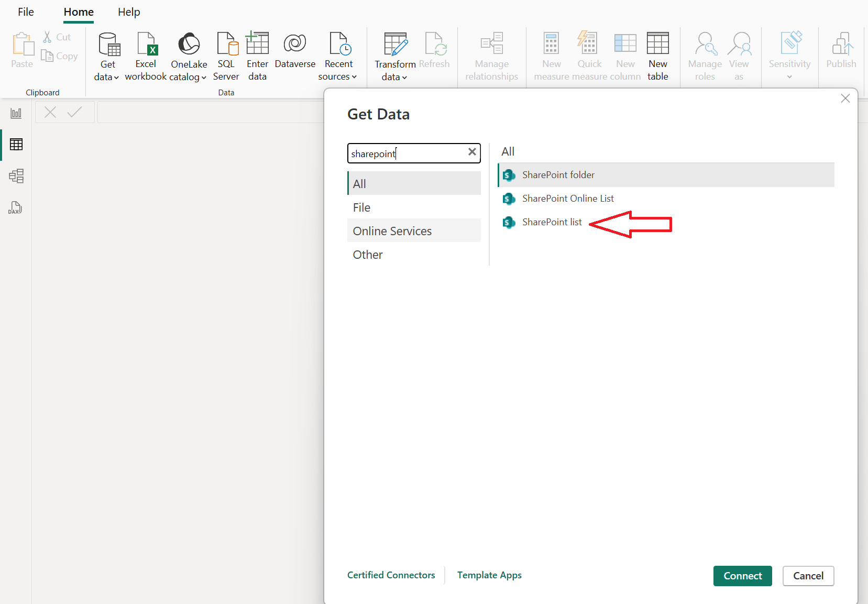The width and height of the screenshot is (868, 604).
Task: Click the empty formula bar field
Action: 211,112
